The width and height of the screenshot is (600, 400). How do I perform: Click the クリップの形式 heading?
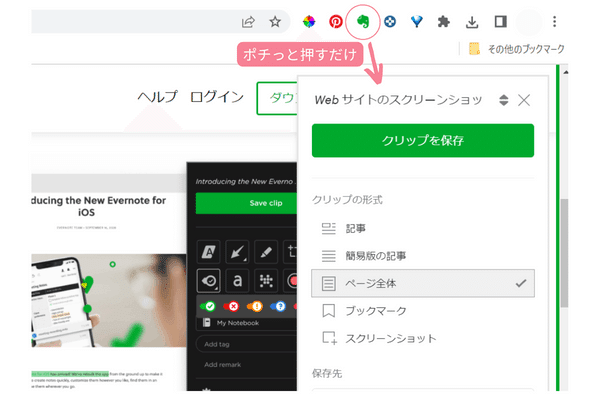(x=347, y=200)
